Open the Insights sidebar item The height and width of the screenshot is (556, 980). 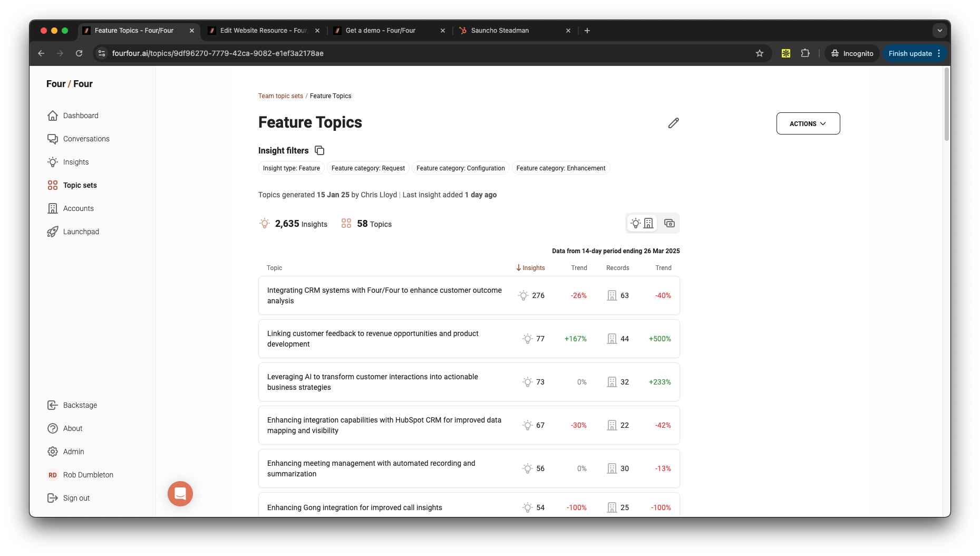(x=75, y=162)
